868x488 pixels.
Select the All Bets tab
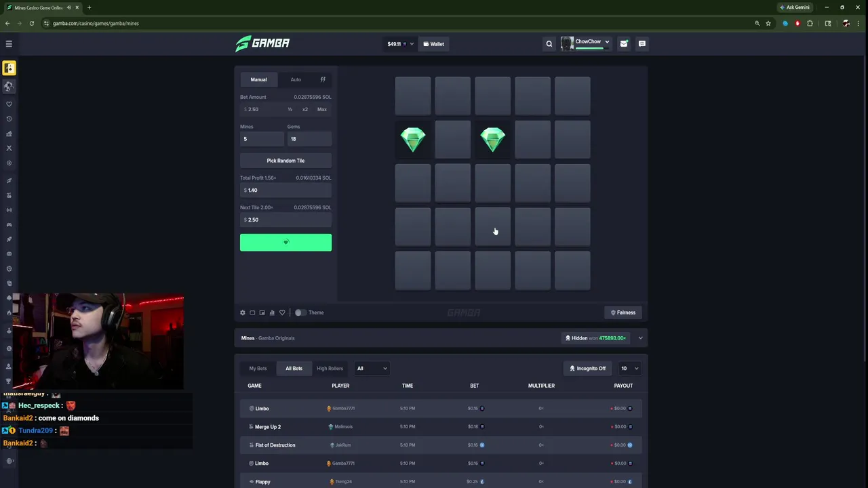coord(294,368)
